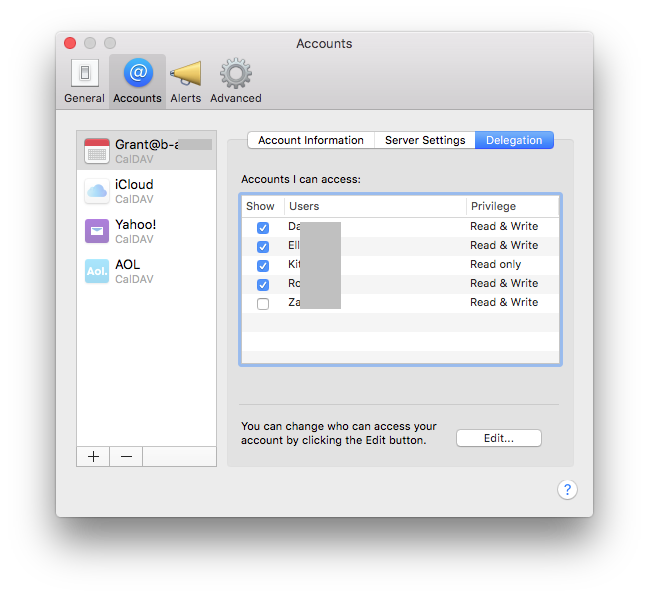649x597 pixels.
Task: Click the Privilege column header
Action: pyautogui.click(x=512, y=206)
